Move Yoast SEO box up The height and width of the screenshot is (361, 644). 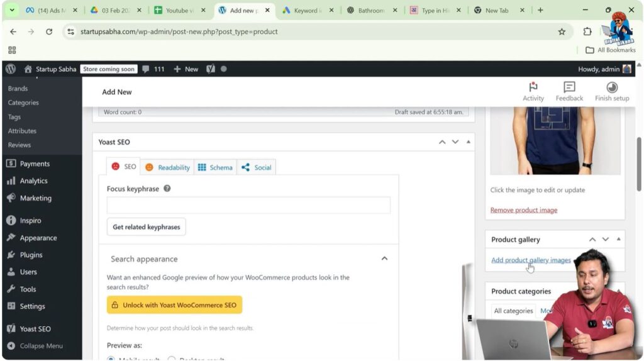[x=442, y=142]
